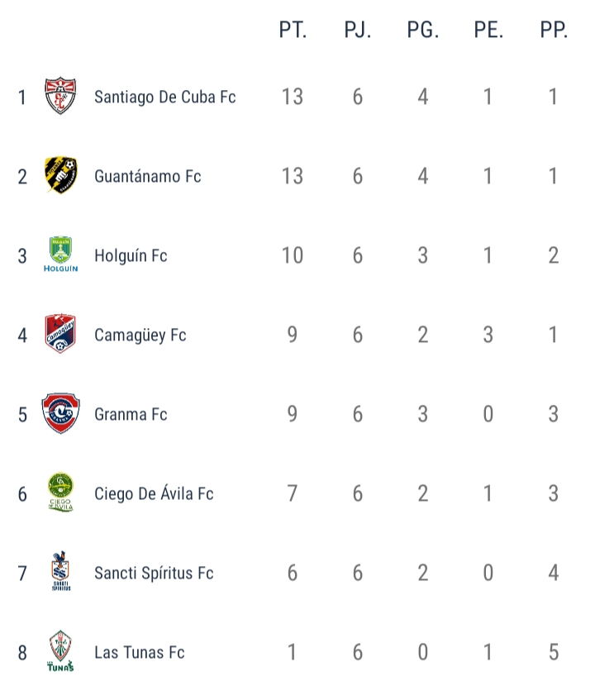Select the PG. column header
This screenshot has width=595, height=700.
click(423, 30)
